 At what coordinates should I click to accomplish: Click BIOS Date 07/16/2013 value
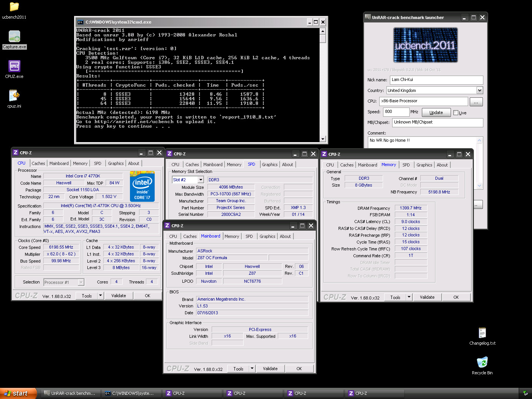(x=252, y=313)
